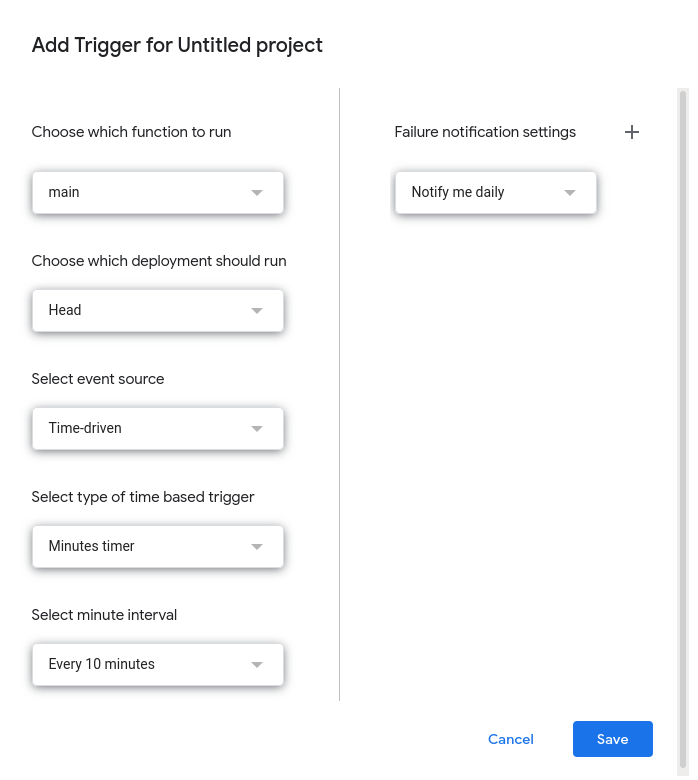Screen dimensions: 698x780
Task: Click the arrow in the Head deployment box
Action: point(257,310)
